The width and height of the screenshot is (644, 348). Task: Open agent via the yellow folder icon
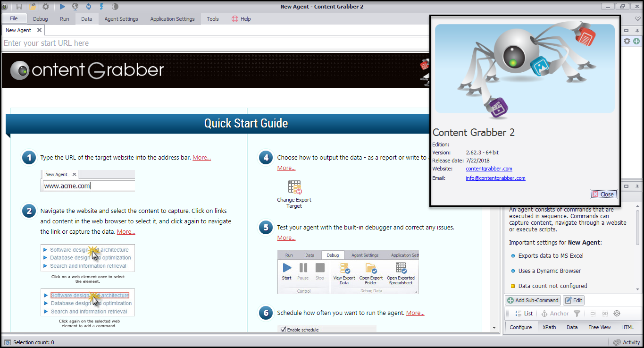tap(33, 7)
